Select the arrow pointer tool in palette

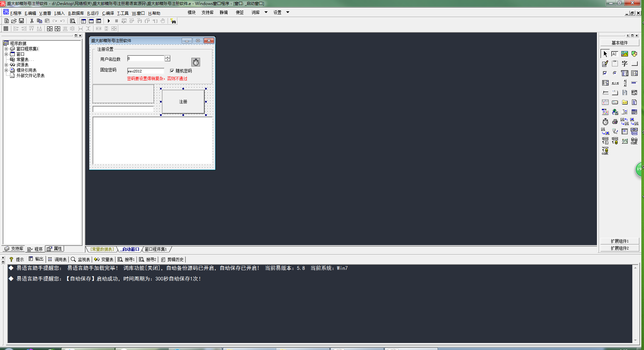click(x=605, y=54)
